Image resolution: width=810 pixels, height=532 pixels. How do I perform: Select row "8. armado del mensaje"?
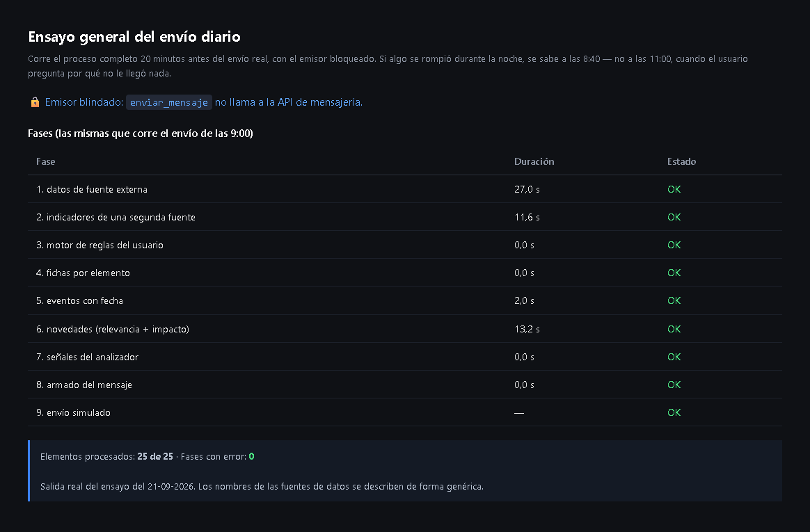[405, 385]
